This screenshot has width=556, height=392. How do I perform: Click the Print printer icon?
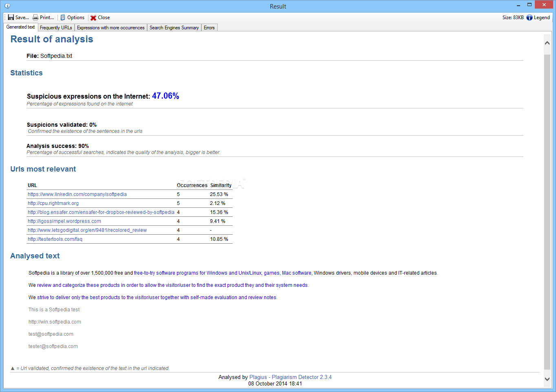click(x=35, y=18)
